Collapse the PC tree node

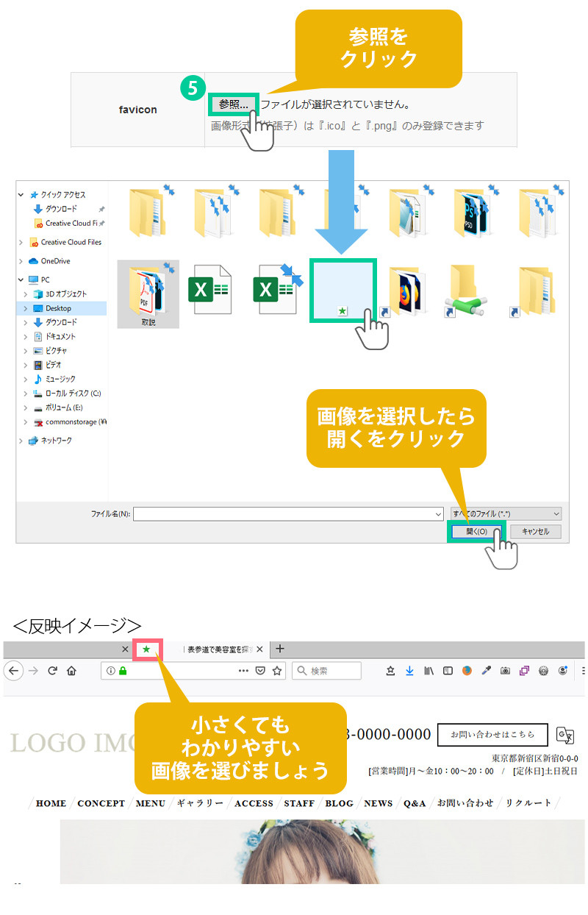21,280
